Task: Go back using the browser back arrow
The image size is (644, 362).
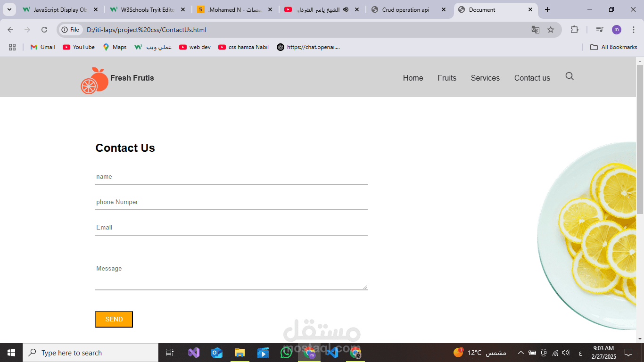Action: point(10,30)
